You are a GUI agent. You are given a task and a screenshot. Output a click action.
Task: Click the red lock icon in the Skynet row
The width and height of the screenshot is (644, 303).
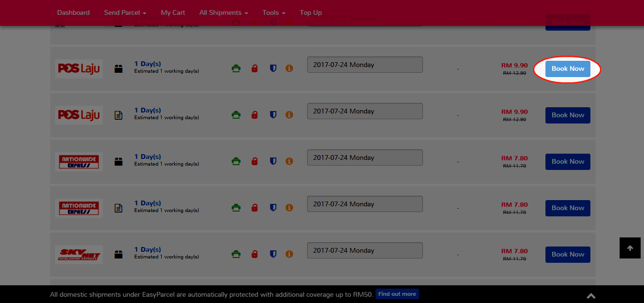(255, 254)
